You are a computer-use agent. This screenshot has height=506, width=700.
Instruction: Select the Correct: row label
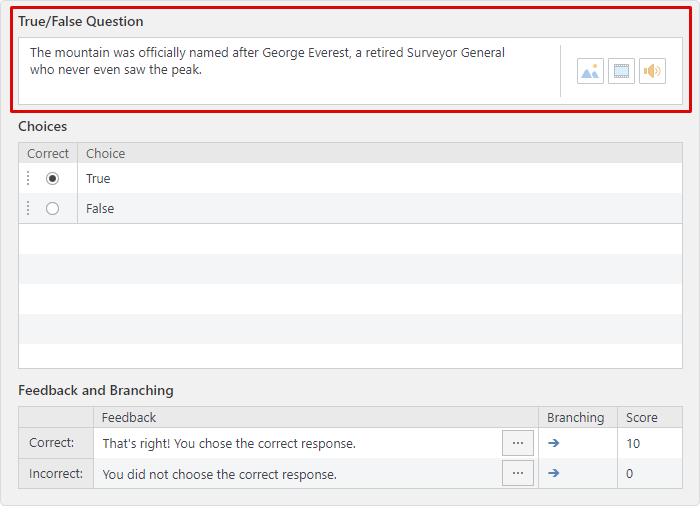[56, 443]
